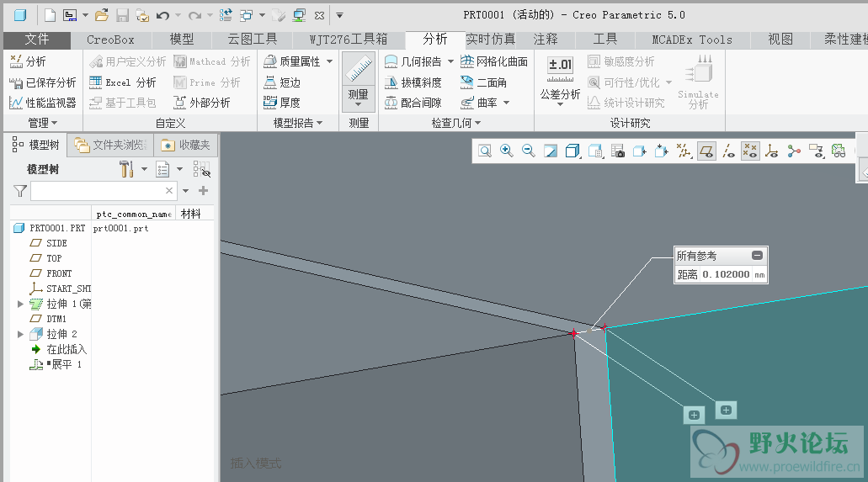Toggle datum axis display in graphics toolbar
The height and width of the screenshot is (482, 868).
[x=728, y=151]
